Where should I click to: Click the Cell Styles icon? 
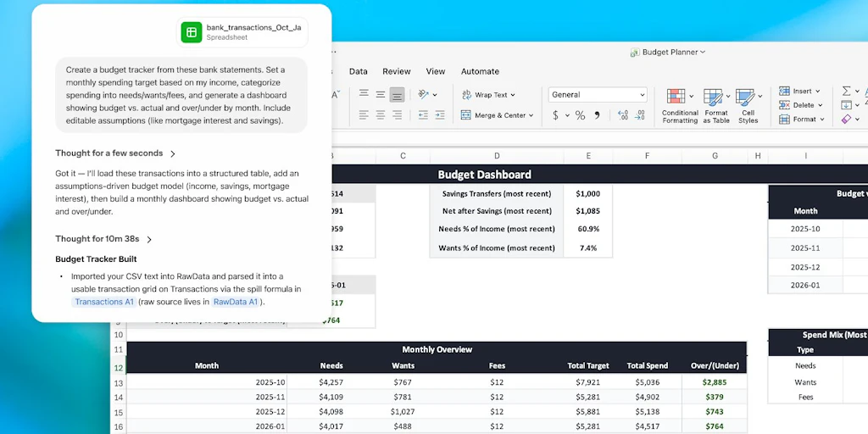[745, 97]
